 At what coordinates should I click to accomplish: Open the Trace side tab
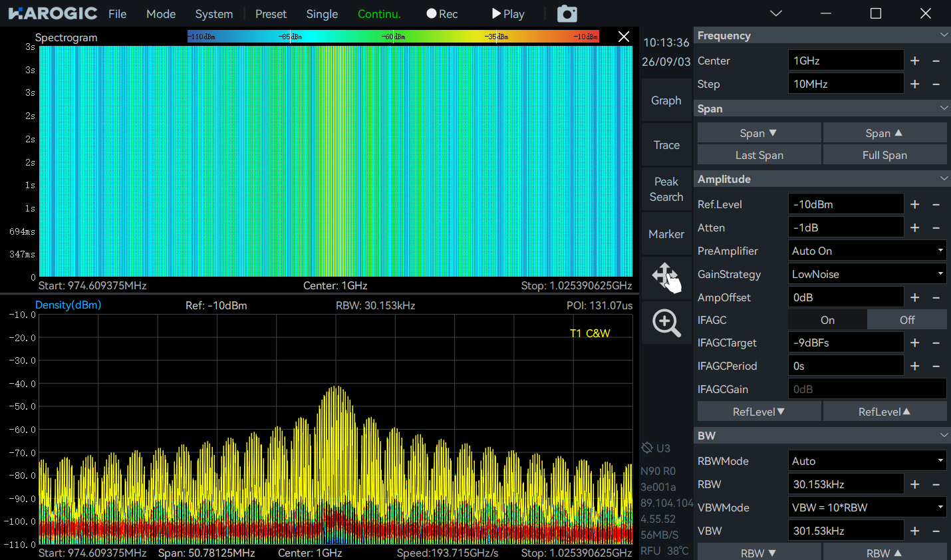666,145
